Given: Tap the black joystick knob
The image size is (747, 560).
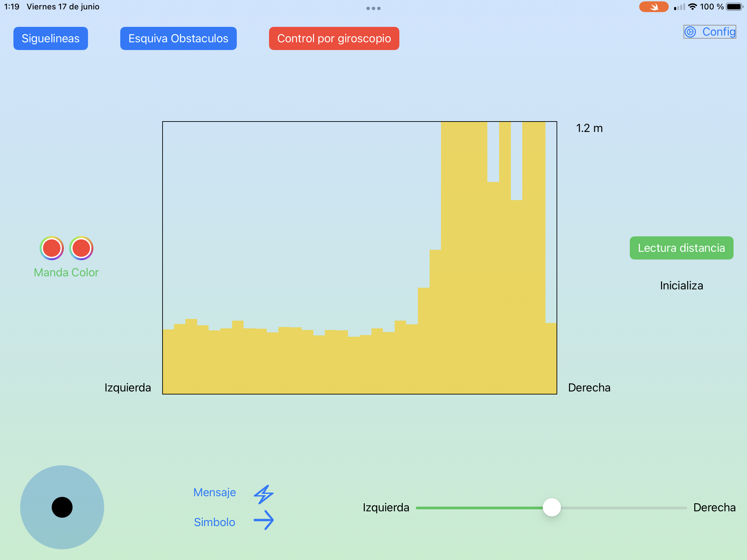Looking at the screenshot, I should [x=62, y=507].
